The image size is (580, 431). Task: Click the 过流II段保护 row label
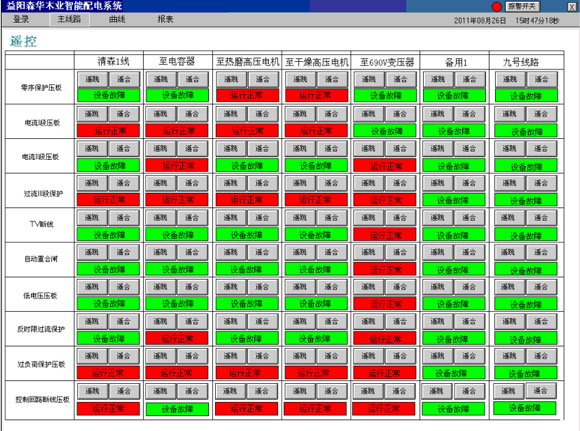[x=43, y=193]
